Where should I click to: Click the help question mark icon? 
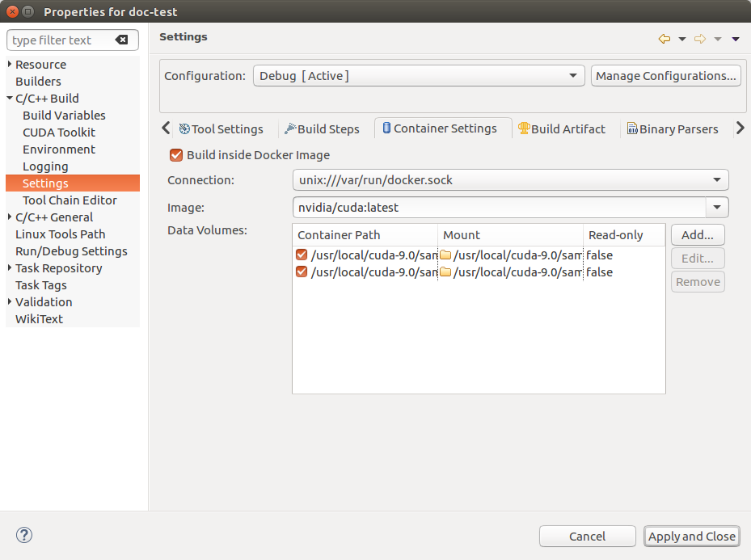(24, 535)
